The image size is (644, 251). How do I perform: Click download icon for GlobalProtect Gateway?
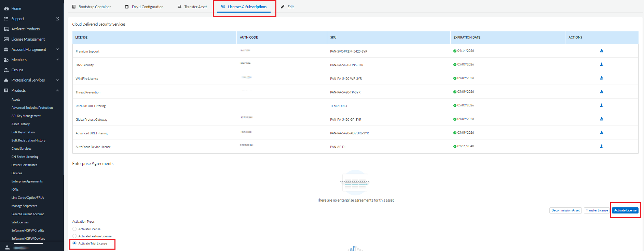tap(602, 119)
